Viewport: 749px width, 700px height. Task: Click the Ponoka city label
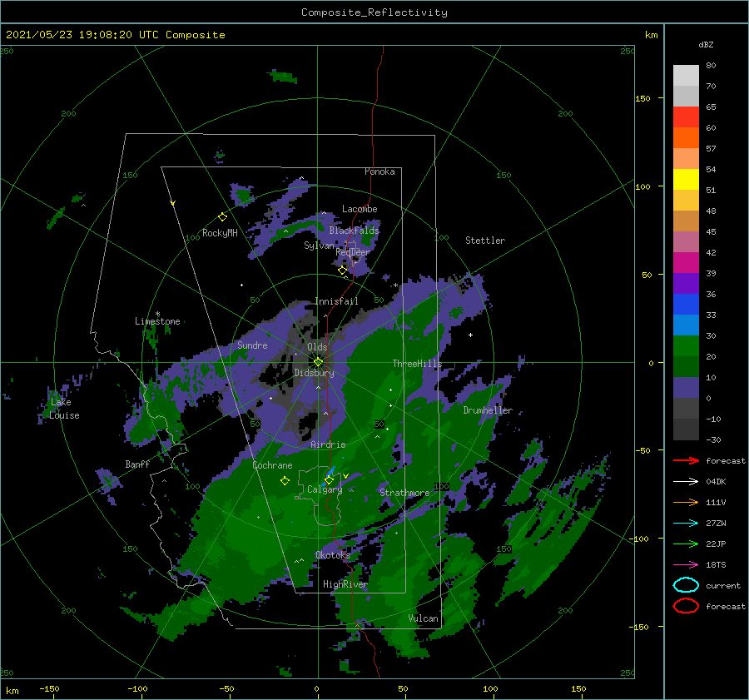pyautogui.click(x=379, y=171)
